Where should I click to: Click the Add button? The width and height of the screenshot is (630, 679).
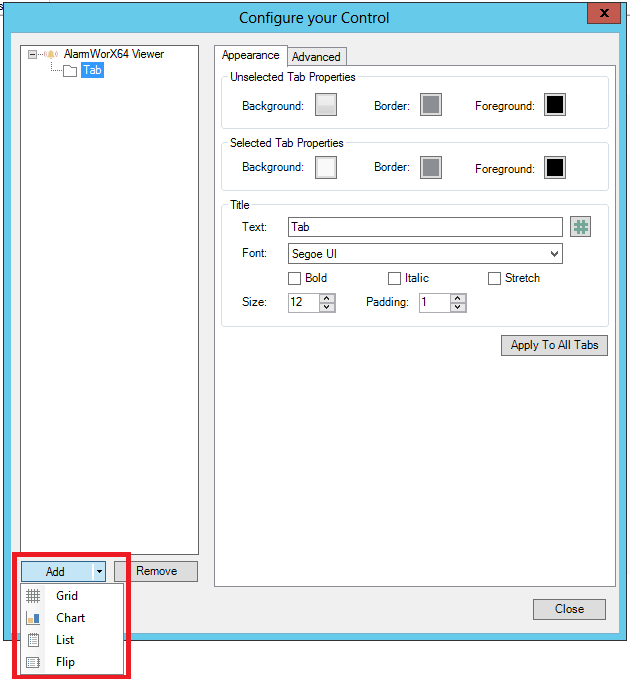(x=57, y=572)
